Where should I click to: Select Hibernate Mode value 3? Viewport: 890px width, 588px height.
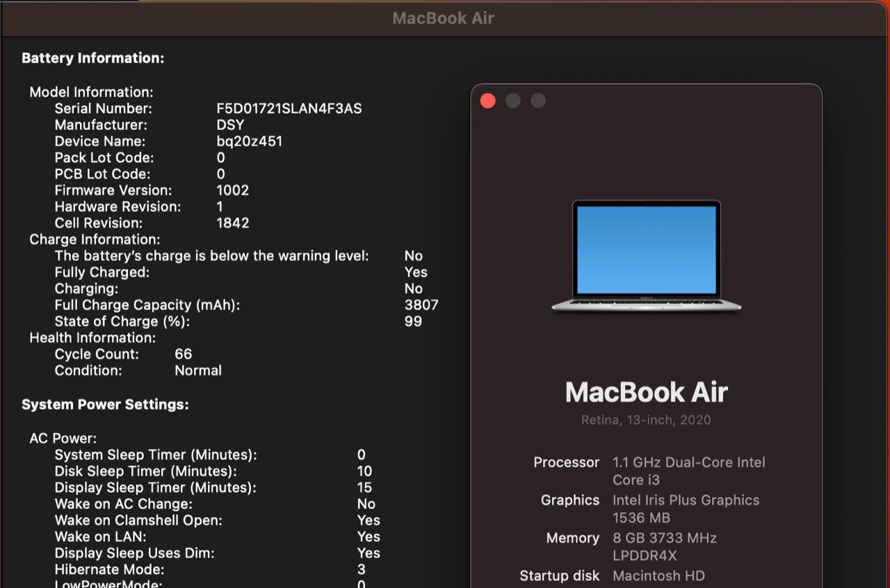pyautogui.click(x=361, y=569)
